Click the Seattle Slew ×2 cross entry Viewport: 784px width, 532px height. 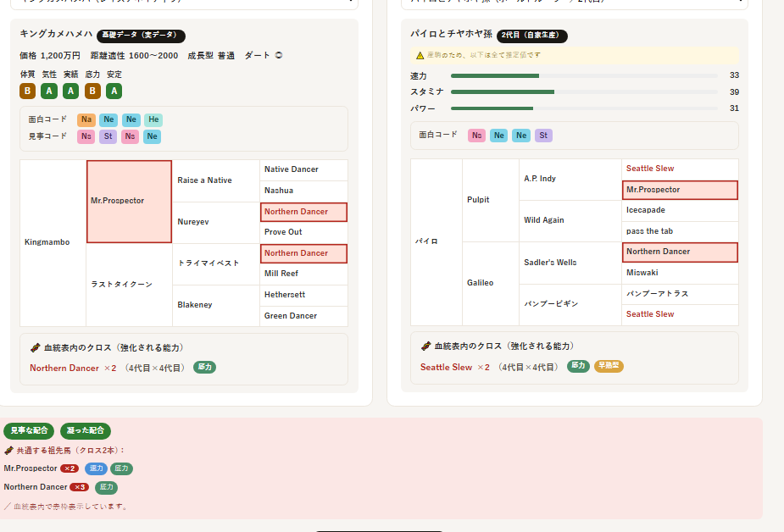pos(455,367)
